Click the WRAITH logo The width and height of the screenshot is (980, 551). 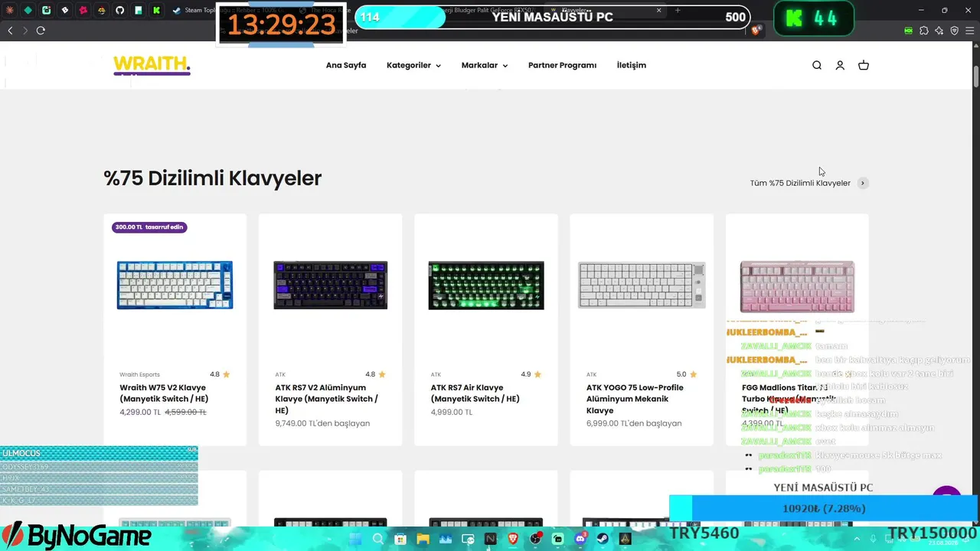(152, 66)
